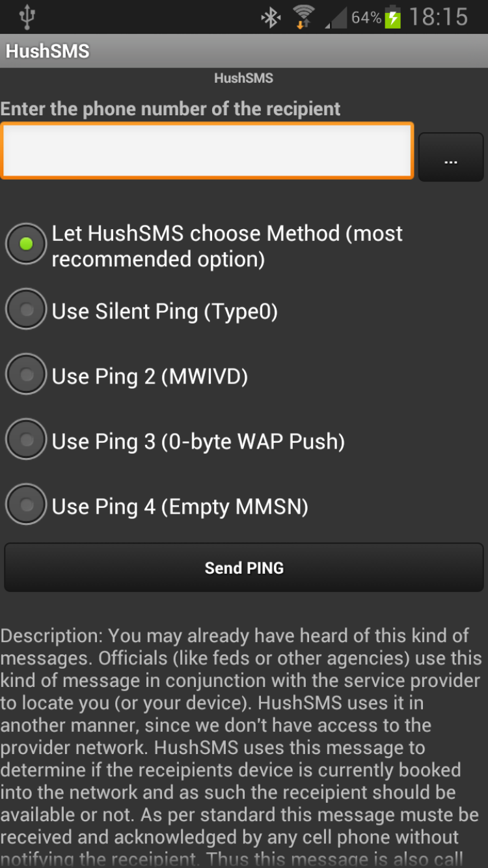Tap the "Use Ping 2 (MWIVD)" label text
Screen dimensions: 488x868
tap(150, 376)
